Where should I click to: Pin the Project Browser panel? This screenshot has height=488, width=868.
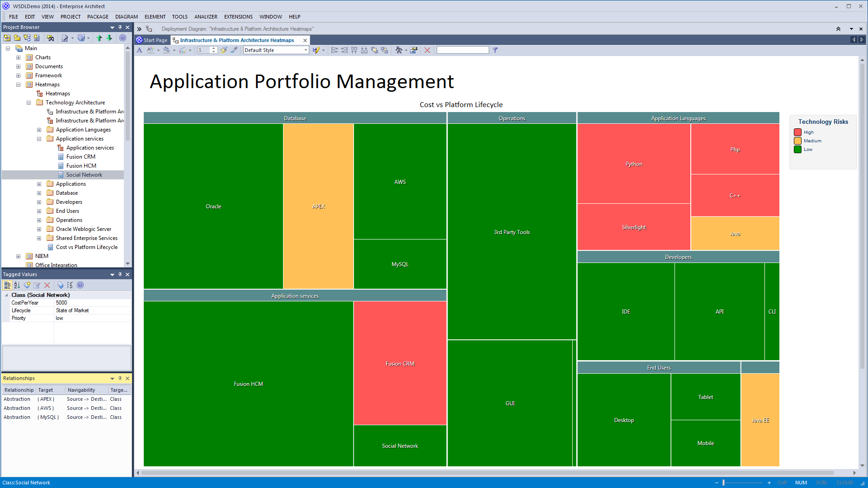click(x=120, y=27)
